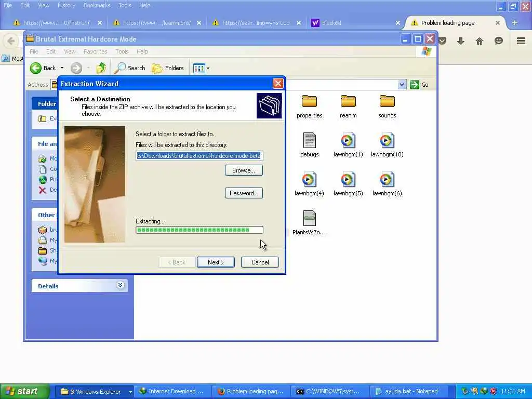Open Explorer View menu
This screenshot has height=399, width=532.
(x=70, y=51)
